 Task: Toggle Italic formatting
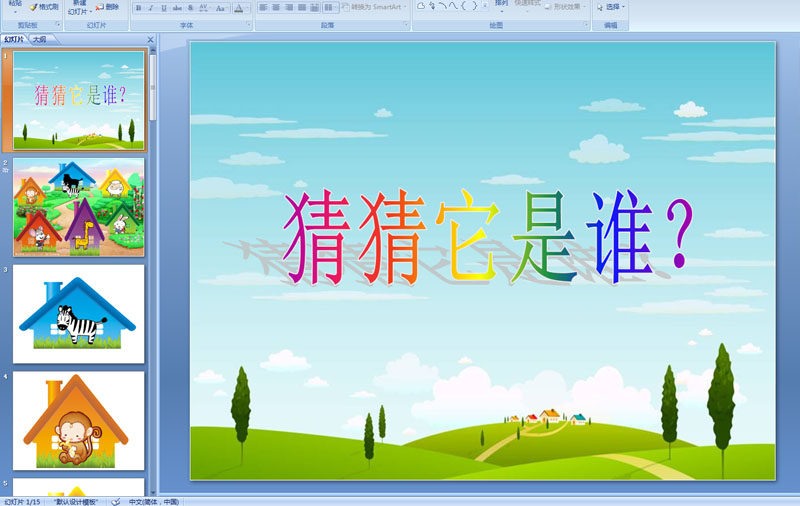(151, 8)
